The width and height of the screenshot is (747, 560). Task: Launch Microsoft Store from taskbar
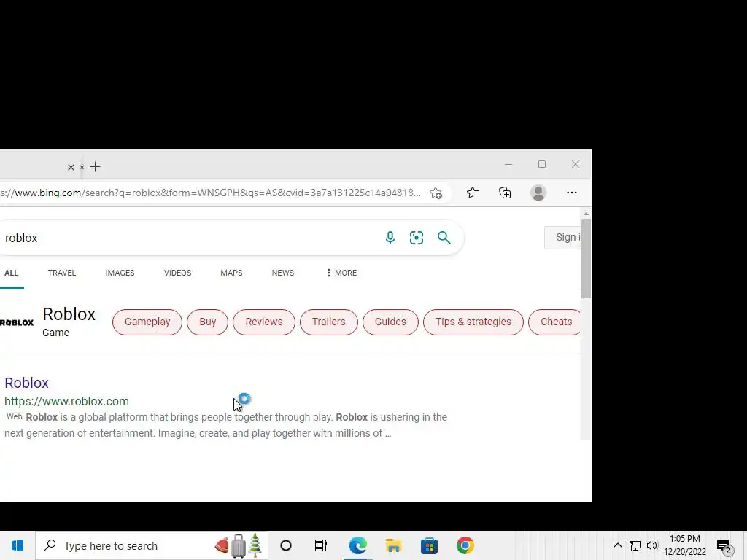[x=429, y=545]
